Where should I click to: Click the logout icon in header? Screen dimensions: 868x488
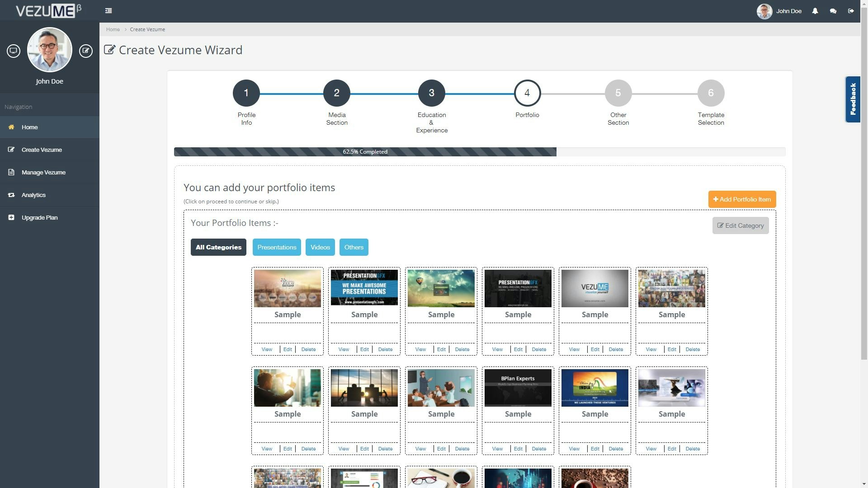click(x=851, y=11)
